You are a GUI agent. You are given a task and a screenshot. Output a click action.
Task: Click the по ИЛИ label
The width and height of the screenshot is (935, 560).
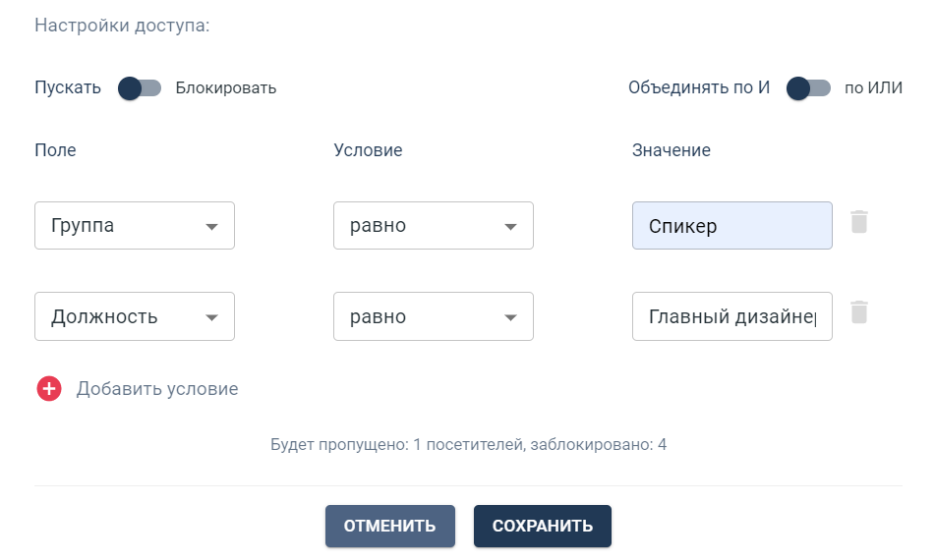click(x=873, y=88)
